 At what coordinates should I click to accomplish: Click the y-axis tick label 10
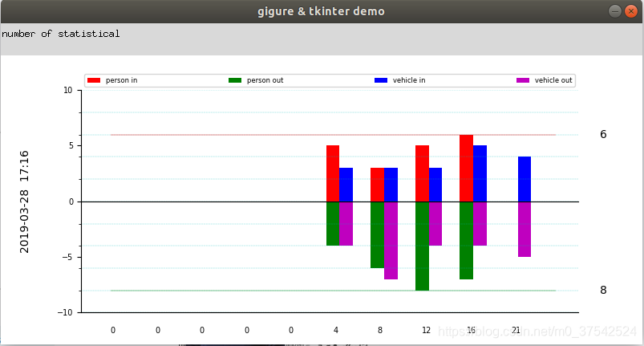point(67,91)
